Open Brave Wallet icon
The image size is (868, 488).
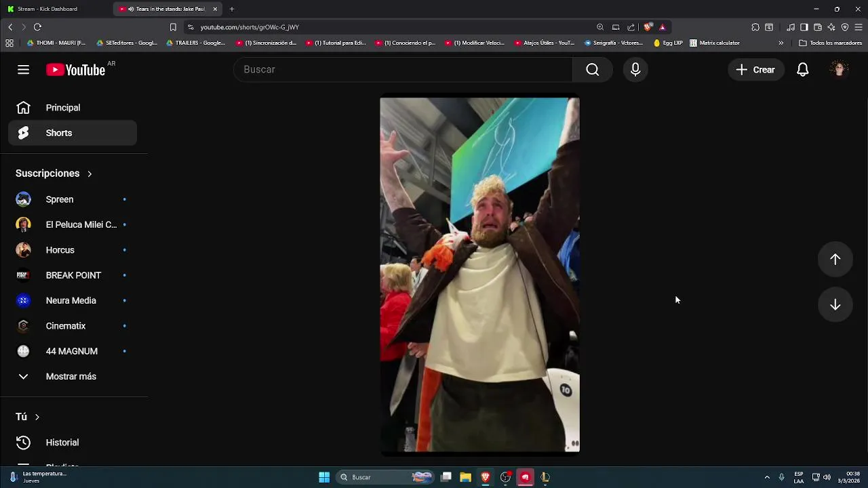818,27
